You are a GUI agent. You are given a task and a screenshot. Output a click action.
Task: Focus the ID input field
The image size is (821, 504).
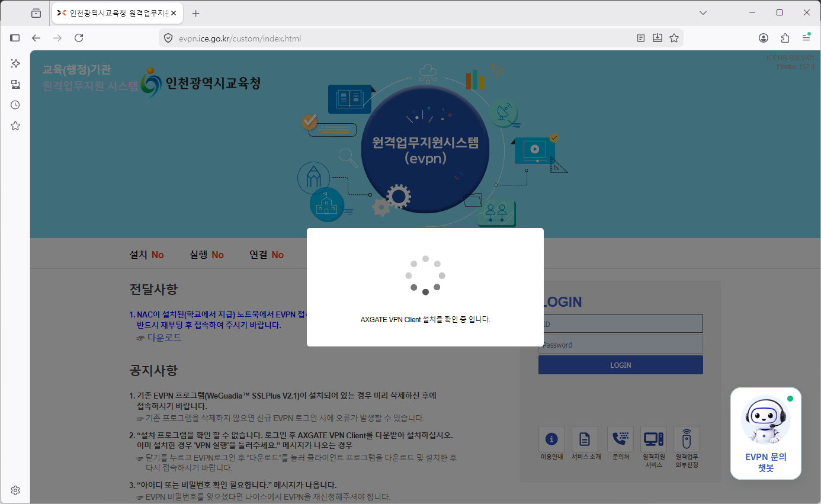[x=620, y=323]
